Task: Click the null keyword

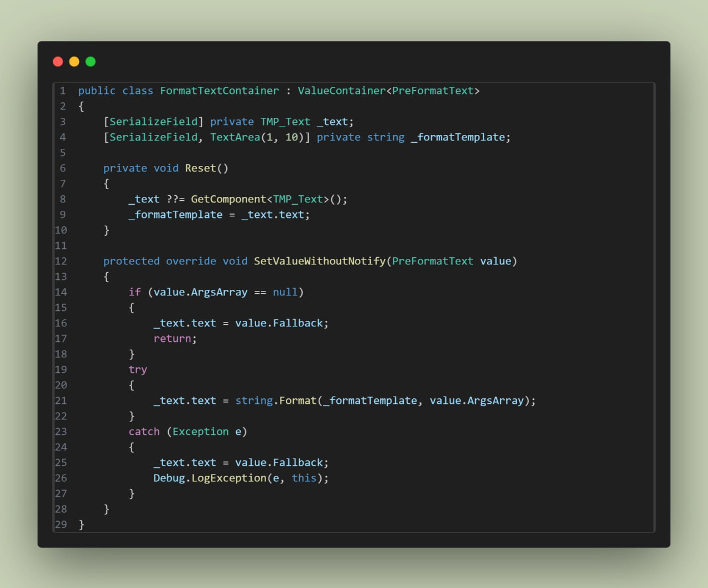Action: (x=285, y=292)
